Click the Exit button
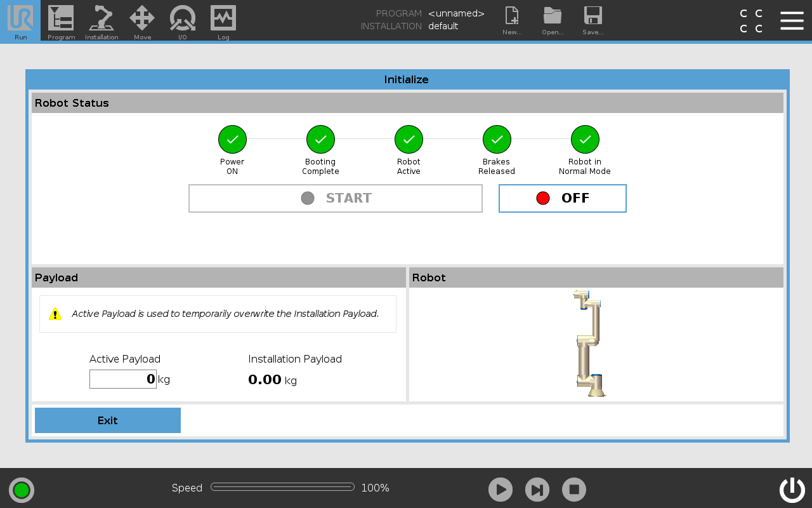 (x=108, y=420)
